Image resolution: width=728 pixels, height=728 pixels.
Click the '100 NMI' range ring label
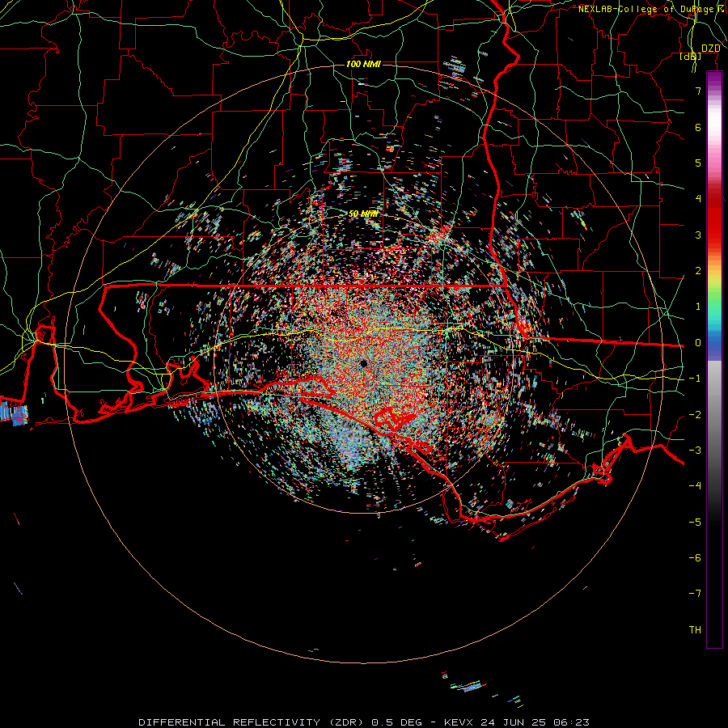click(x=363, y=64)
